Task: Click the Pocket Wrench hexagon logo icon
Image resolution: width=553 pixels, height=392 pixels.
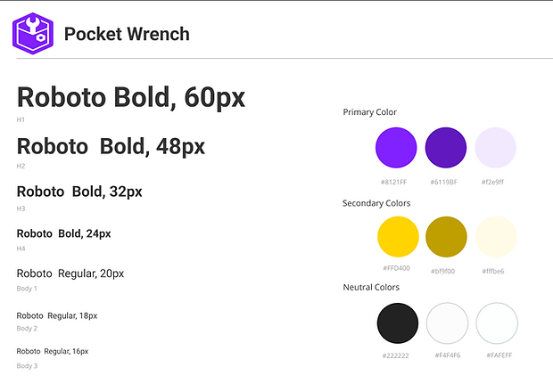Action: (x=33, y=34)
